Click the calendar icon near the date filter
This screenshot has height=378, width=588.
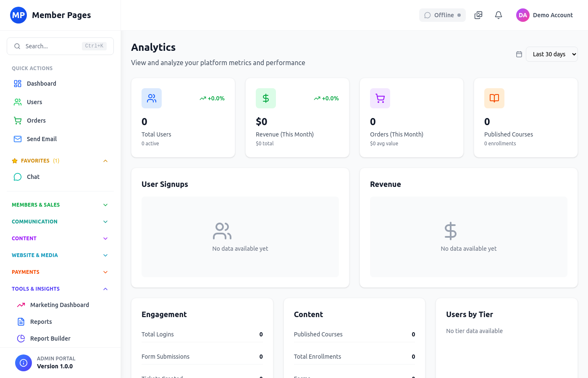click(x=519, y=54)
